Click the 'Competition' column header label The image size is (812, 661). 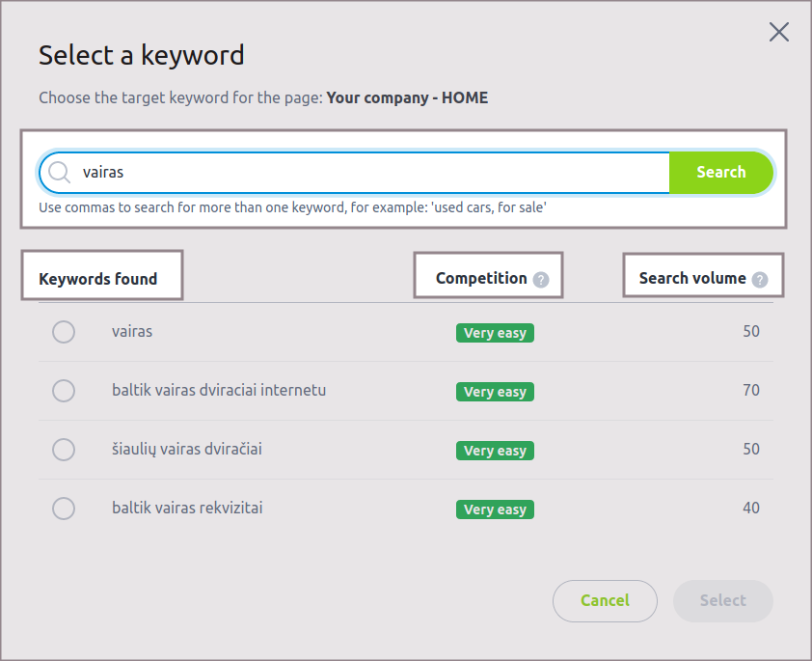pyautogui.click(x=481, y=278)
